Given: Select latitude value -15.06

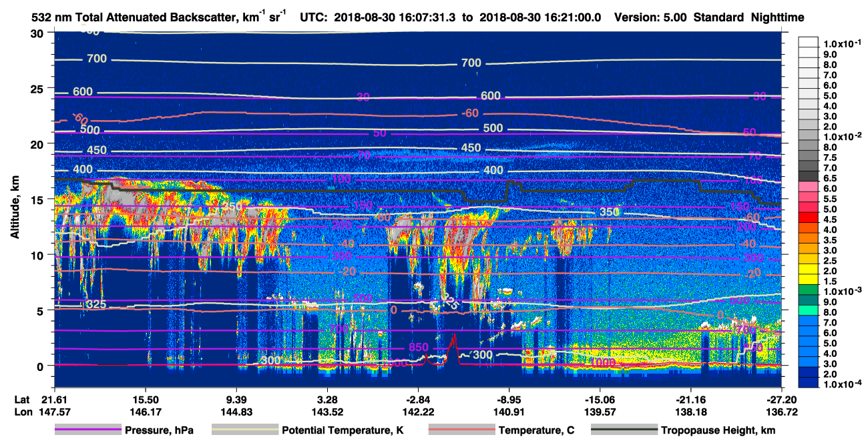Looking at the screenshot, I should pos(600,399).
